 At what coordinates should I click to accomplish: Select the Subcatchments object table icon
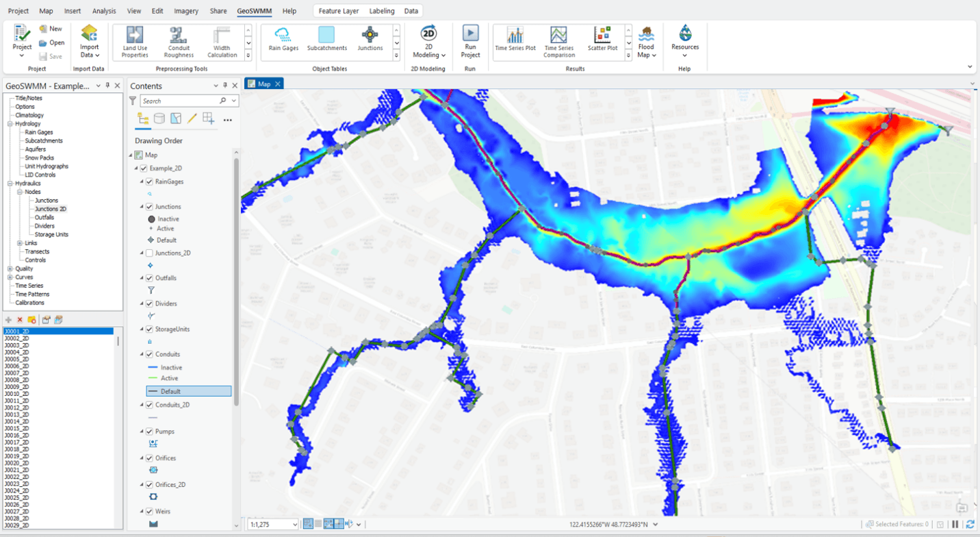tap(325, 41)
